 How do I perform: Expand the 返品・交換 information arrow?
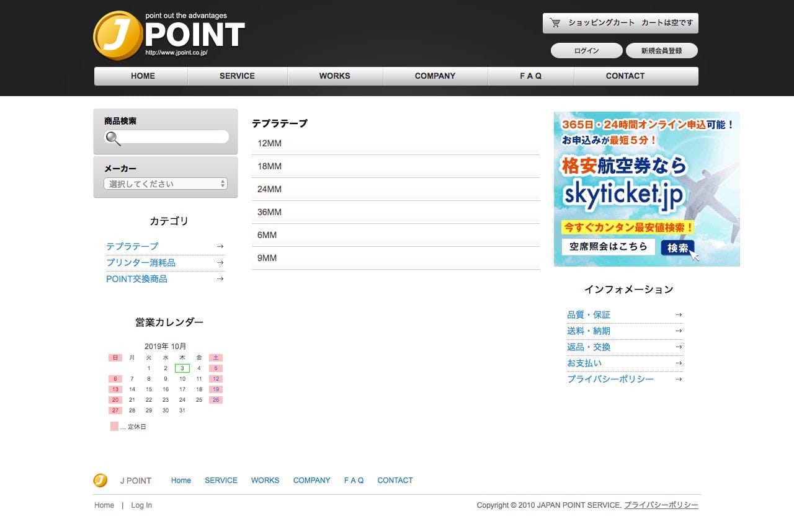click(x=679, y=347)
